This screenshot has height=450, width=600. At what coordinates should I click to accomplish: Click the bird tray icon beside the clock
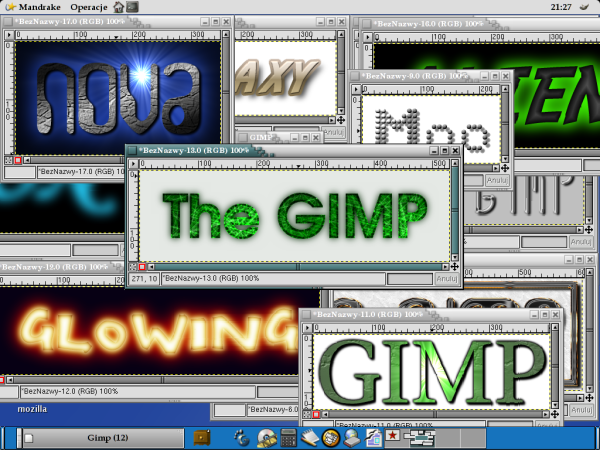pyautogui.click(x=584, y=7)
